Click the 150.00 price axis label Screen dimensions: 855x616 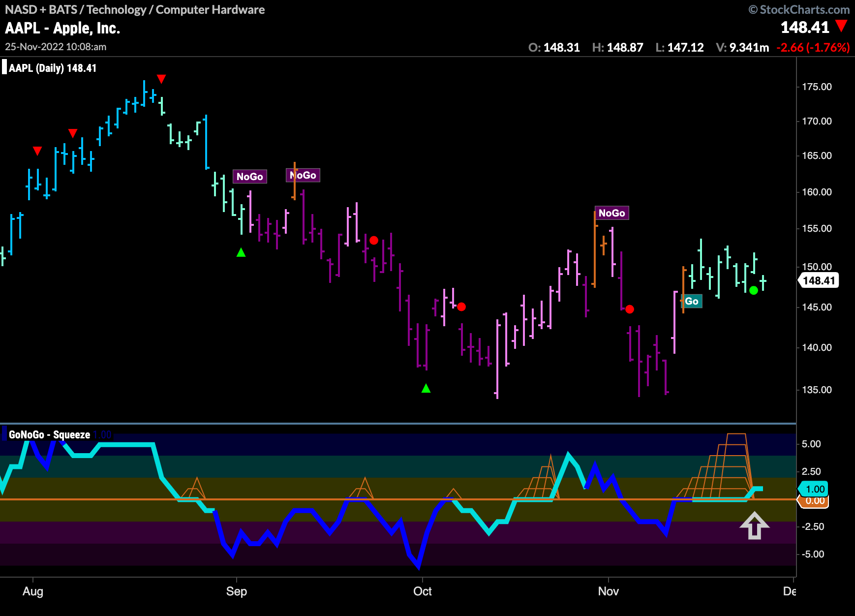point(817,267)
